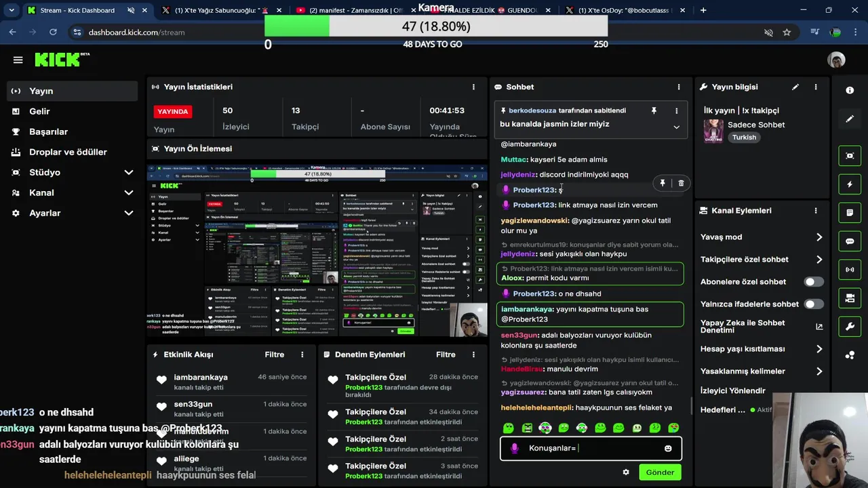
Task: Insert the angry green emote
Action: pos(527,428)
